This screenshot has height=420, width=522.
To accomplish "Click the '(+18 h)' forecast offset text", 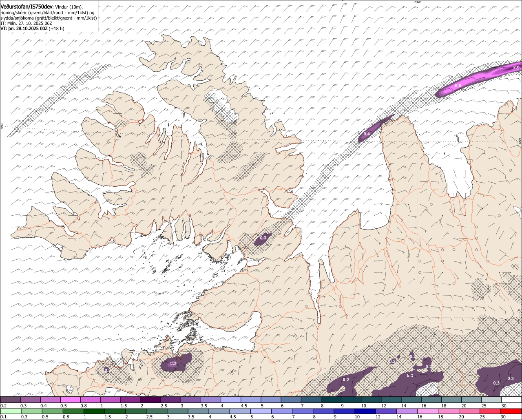I will click(x=57, y=29).
